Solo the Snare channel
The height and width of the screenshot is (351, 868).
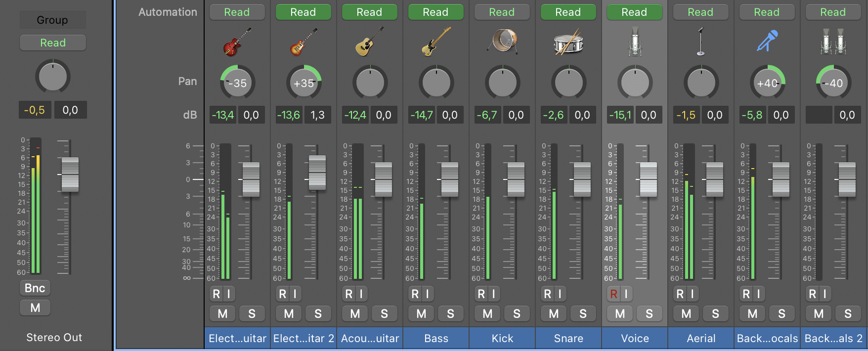pos(583,313)
